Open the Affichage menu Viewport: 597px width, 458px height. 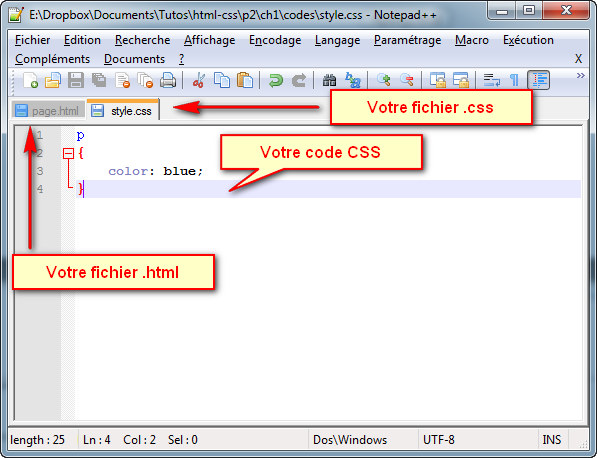tap(209, 40)
